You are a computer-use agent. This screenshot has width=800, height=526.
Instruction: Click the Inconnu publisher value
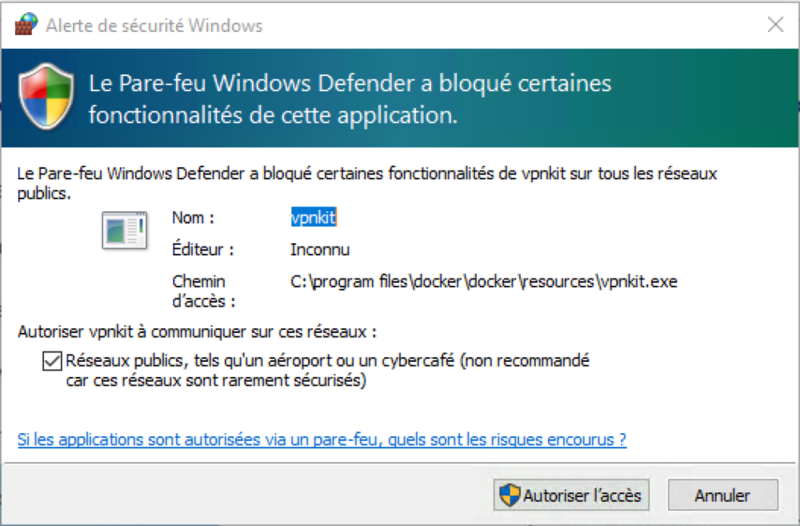click(x=320, y=249)
